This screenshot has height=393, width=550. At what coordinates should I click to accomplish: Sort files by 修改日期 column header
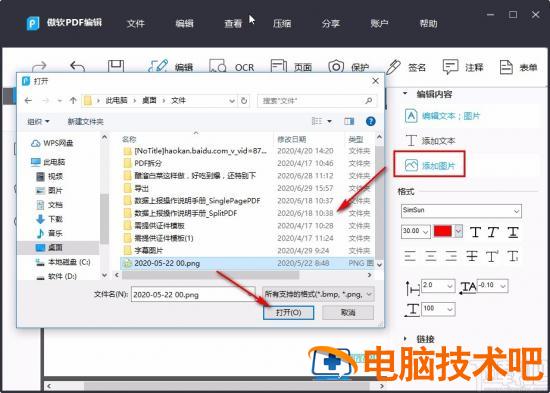click(291, 139)
